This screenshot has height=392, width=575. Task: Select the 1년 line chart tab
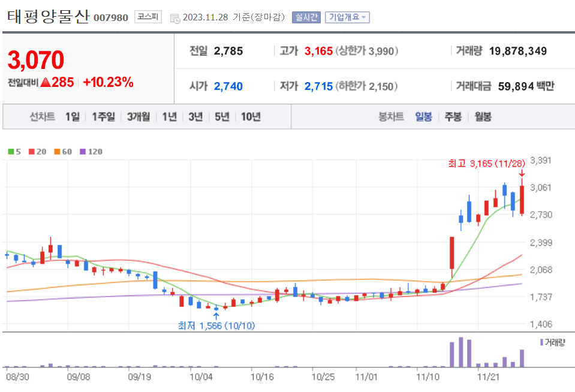(170, 117)
